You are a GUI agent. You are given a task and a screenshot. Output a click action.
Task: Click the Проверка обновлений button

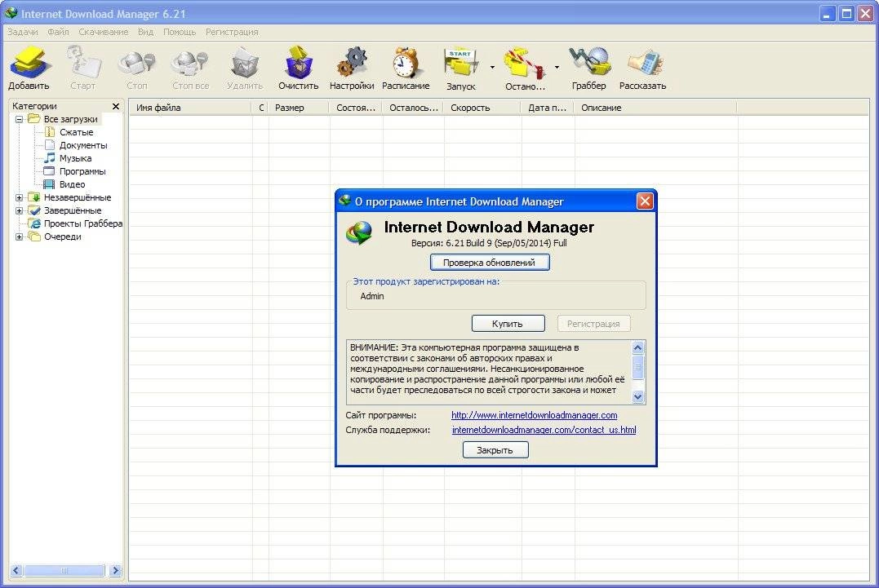490,262
